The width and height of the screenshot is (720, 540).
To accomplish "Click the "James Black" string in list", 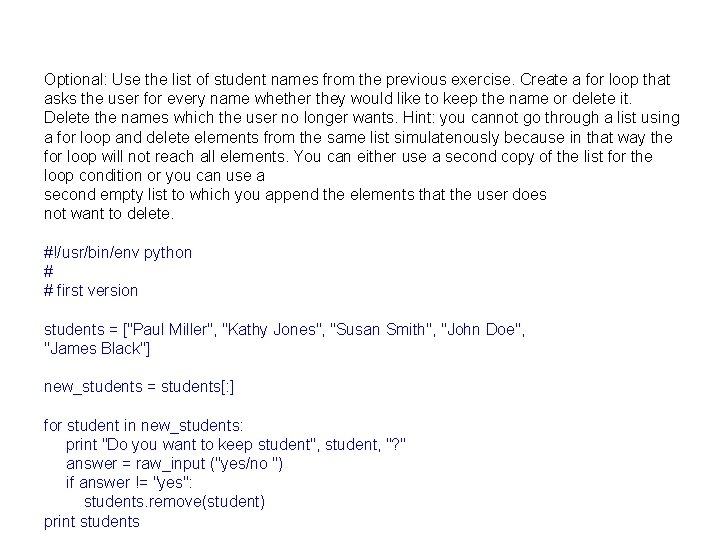I will (98, 348).
